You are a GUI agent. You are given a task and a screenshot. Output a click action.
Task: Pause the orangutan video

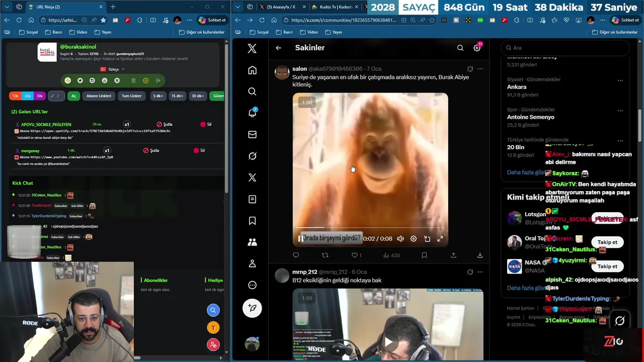pos(300,239)
